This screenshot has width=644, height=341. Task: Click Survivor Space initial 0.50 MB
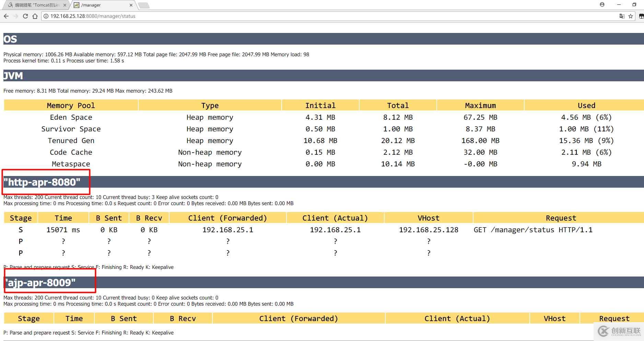(x=320, y=129)
